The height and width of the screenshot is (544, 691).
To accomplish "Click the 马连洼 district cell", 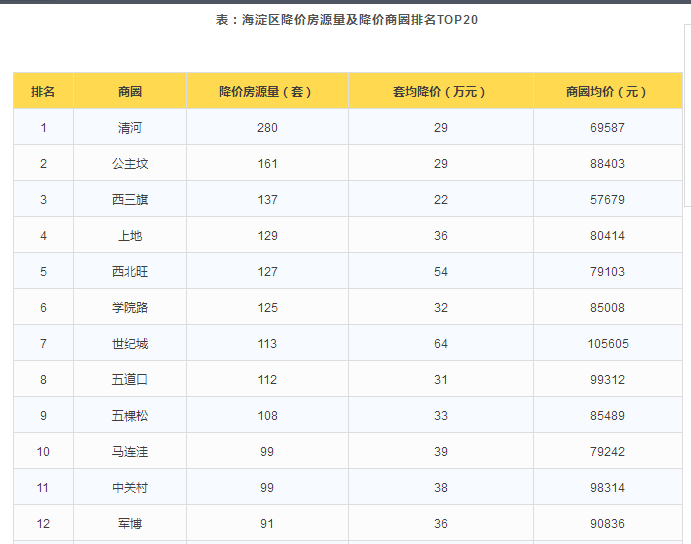I will [130, 451].
